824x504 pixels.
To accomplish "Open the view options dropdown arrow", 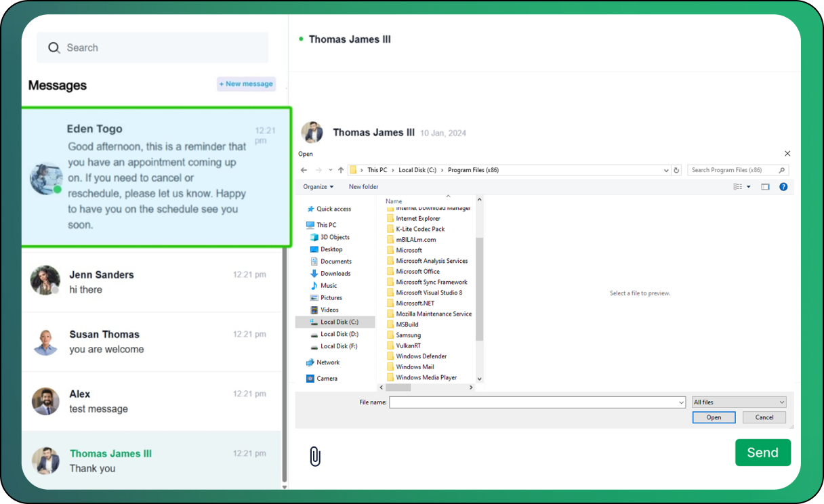I will tap(749, 187).
